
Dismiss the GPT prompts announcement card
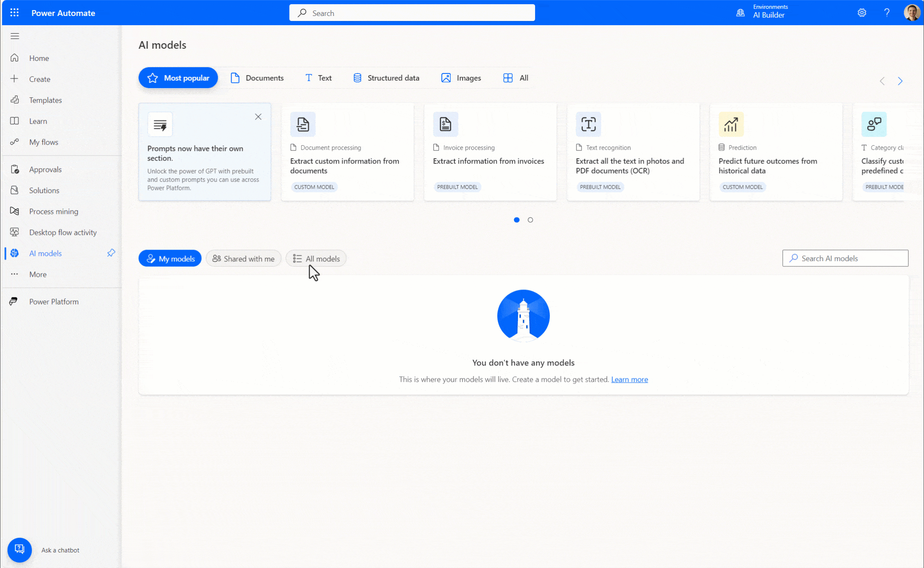coord(258,117)
